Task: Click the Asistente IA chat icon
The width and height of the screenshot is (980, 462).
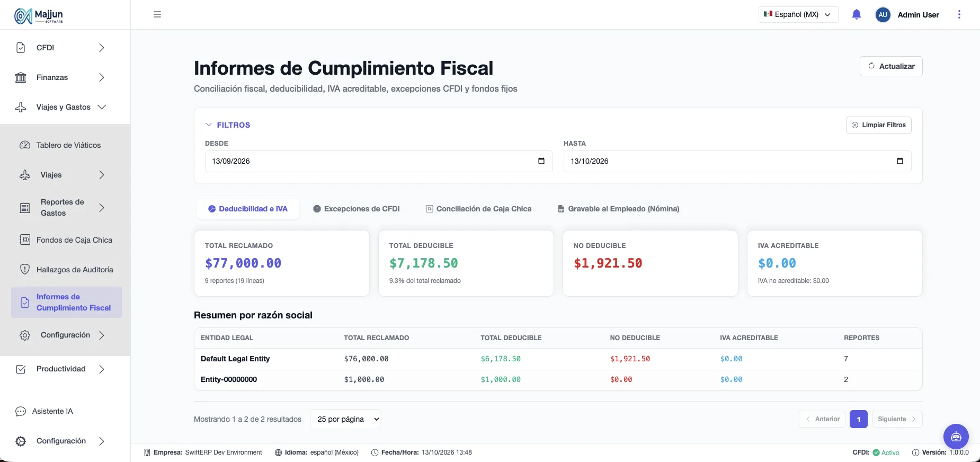Action: pyautogui.click(x=21, y=411)
